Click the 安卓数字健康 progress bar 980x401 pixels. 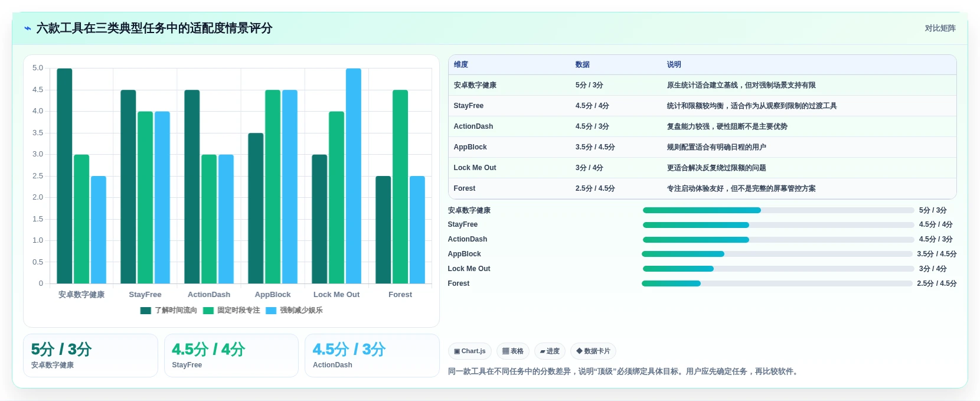[x=778, y=210]
